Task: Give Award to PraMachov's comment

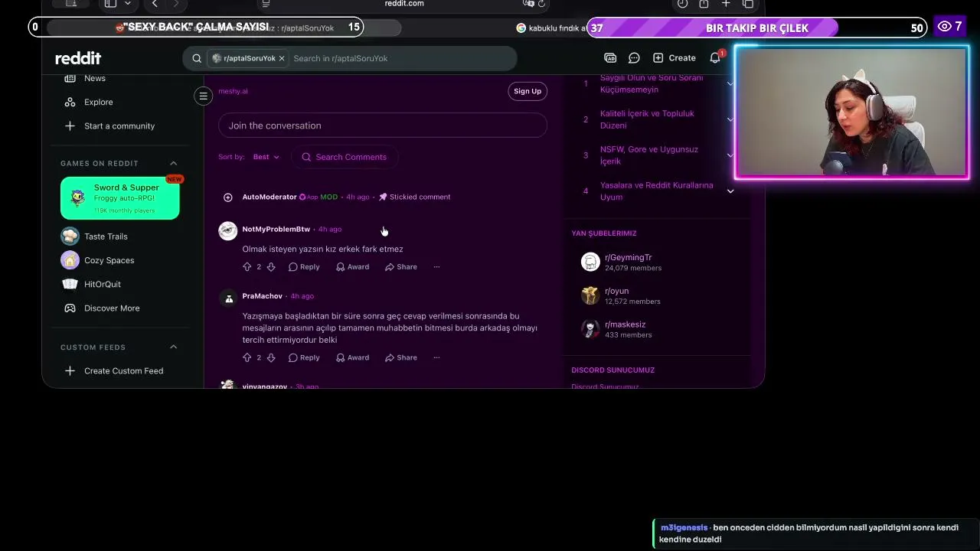Action: click(352, 357)
